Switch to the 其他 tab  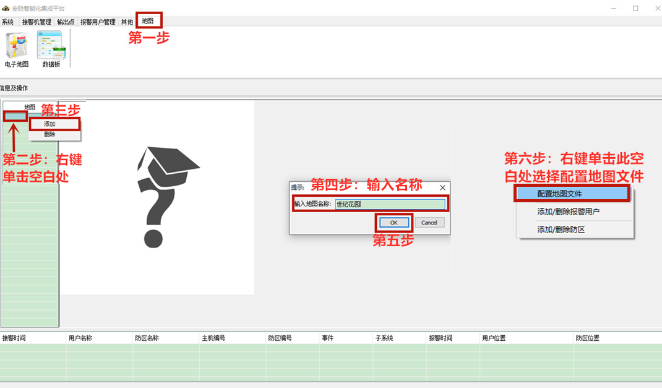(x=127, y=22)
